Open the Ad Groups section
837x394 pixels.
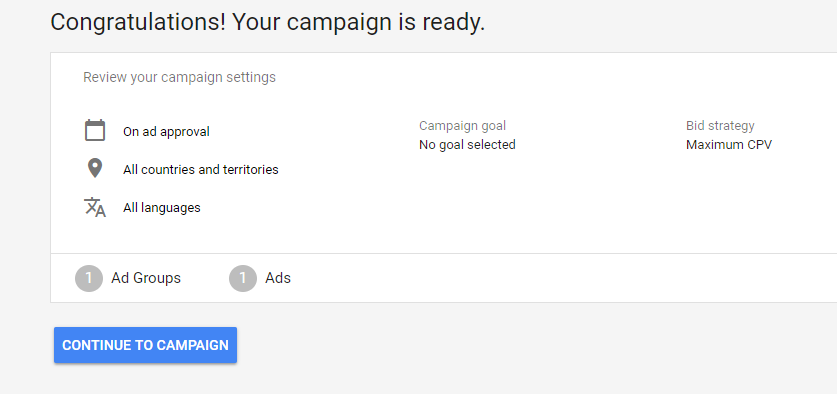click(128, 278)
